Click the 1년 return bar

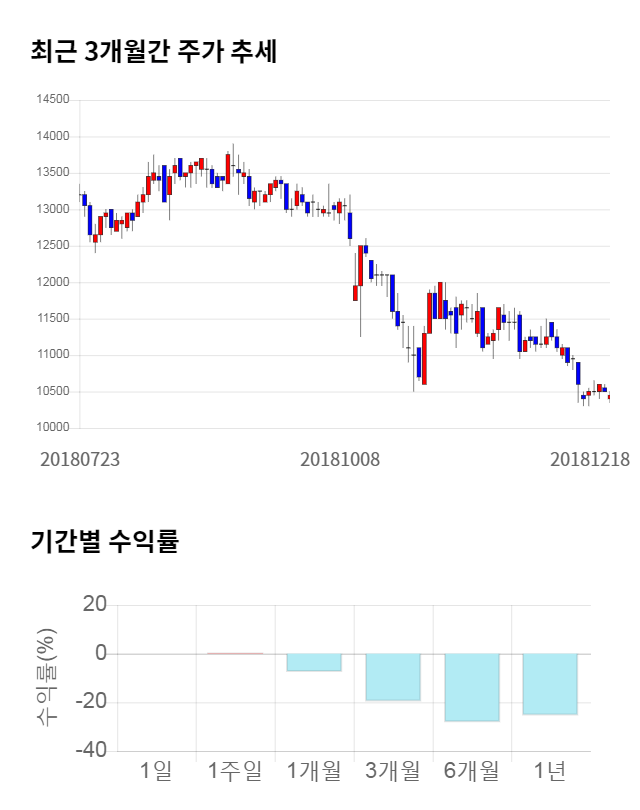click(x=550, y=684)
